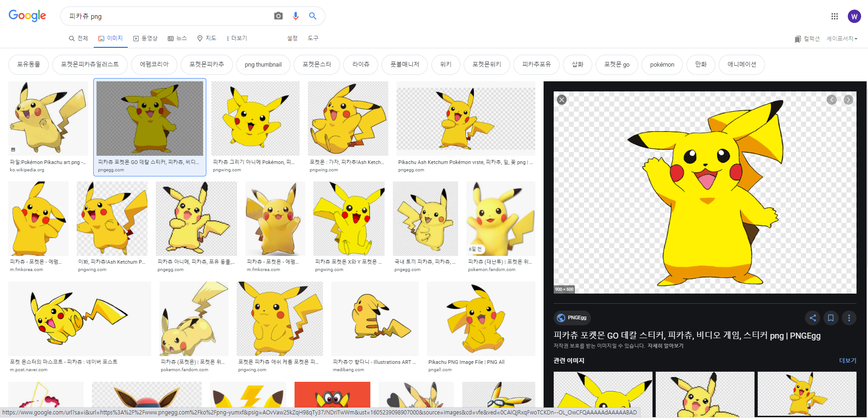868x419 pixels.
Task: Select the 포켓몬피카츄일러스트 filter chip
Action: coord(90,64)
